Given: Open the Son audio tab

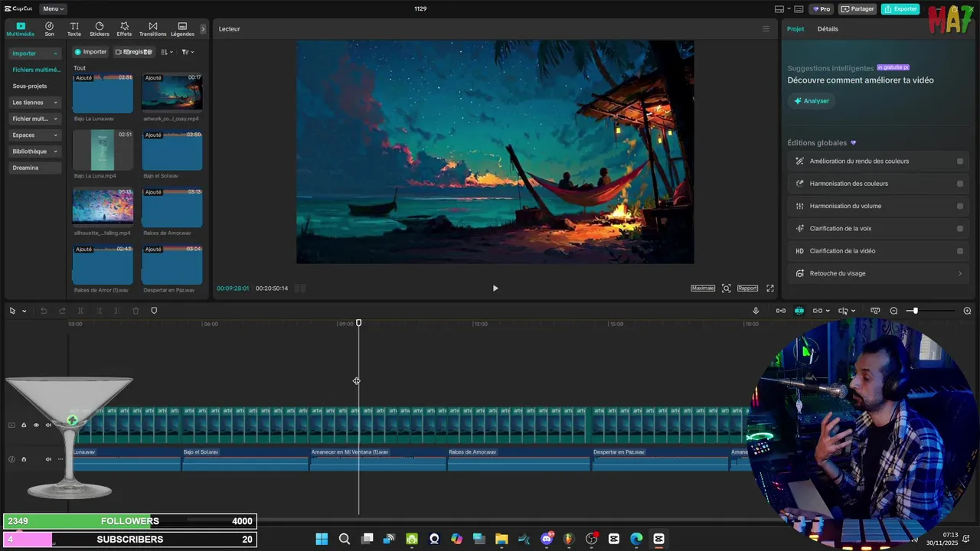Looking at the screenshot, I should click(x=49, y=29).
